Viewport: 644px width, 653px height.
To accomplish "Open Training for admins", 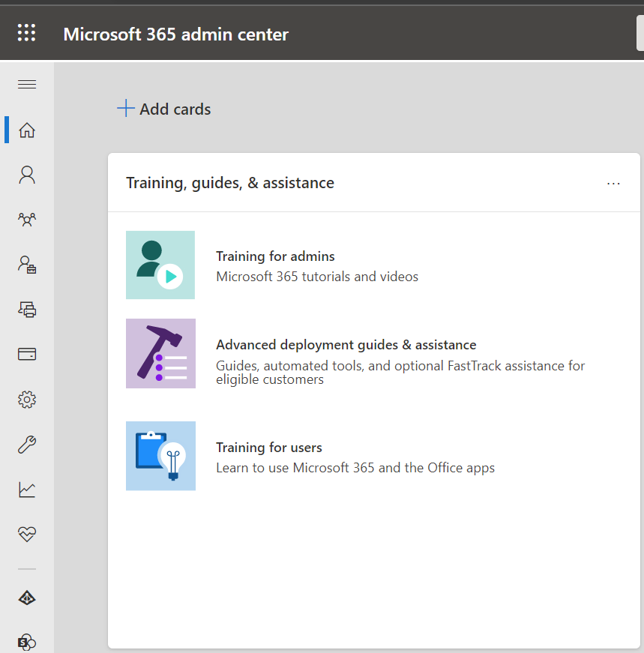I will pos(275,256).
